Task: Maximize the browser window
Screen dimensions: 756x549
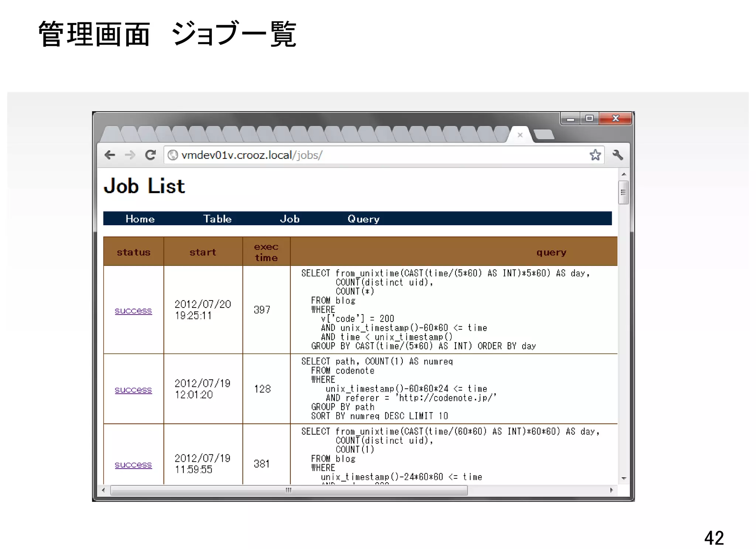Action: pyautogui.click(x=589, y=119)
